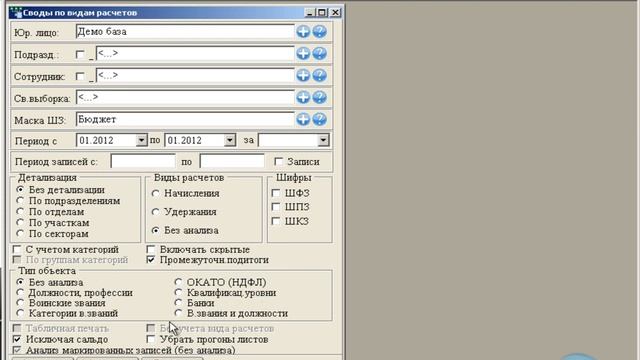Click the Период записей с start field
The height and width of the screenshot is (360, 640).
(143, 162)
